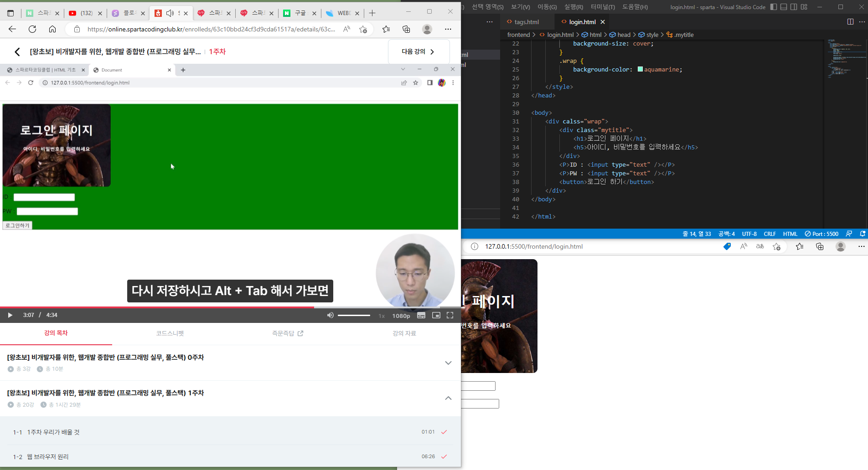
Task: Go back in the Edge lecture browser
Action: 12,29
